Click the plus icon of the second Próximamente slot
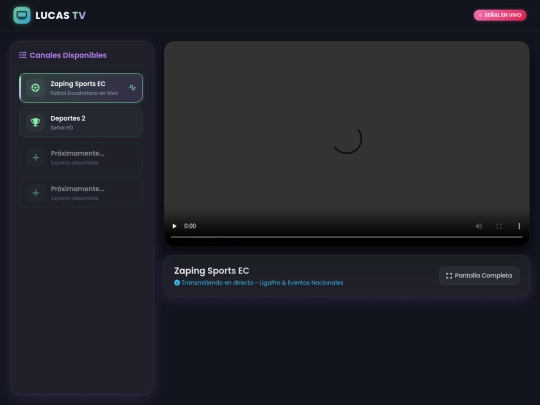The height and width of the screenshot is (405, 540). [x=35, y=193]
